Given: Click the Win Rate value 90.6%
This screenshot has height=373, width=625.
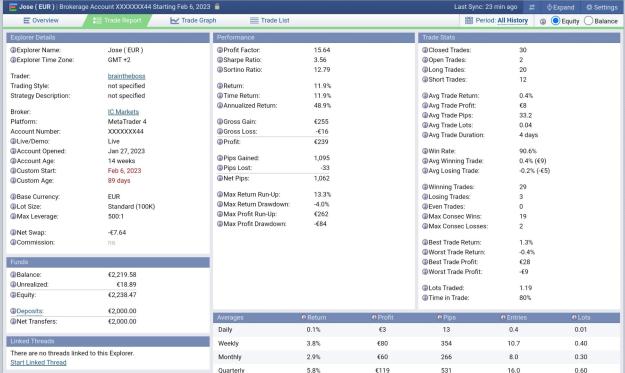Looking at the screenshot, I should 528,151.
